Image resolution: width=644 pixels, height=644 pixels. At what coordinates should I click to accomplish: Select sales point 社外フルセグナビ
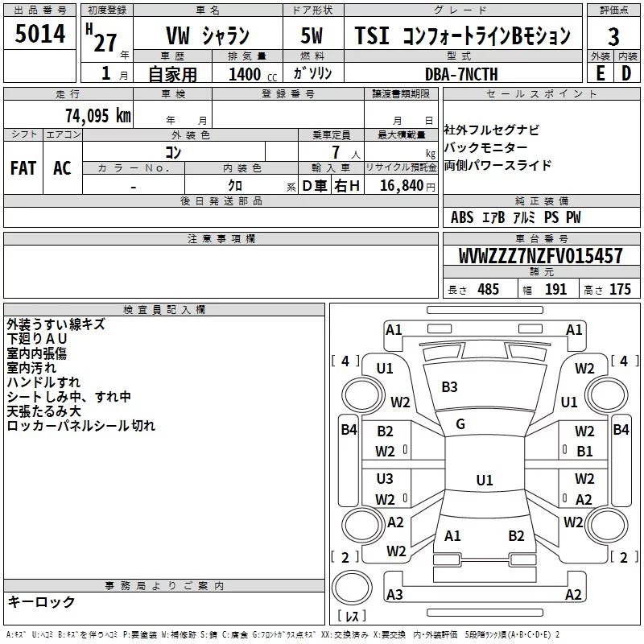[491, 130]
